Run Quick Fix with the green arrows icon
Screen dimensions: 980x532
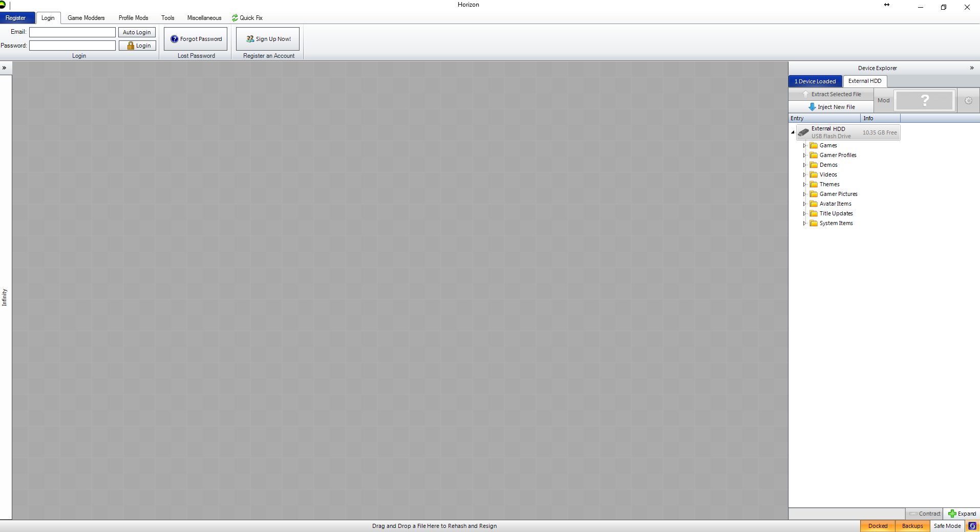tap(247, 18)
